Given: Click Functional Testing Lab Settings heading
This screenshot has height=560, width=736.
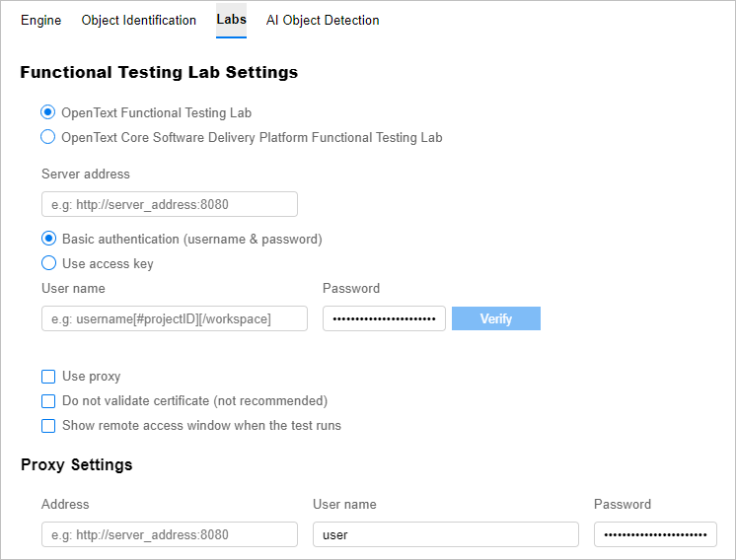Looking at the screenshot, I should point(159,72).
